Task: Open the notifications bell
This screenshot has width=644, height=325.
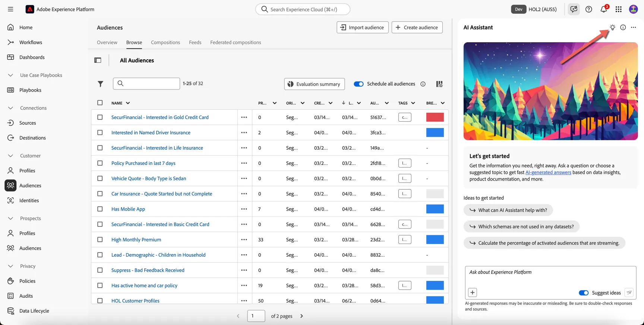Action: point(604,9)
